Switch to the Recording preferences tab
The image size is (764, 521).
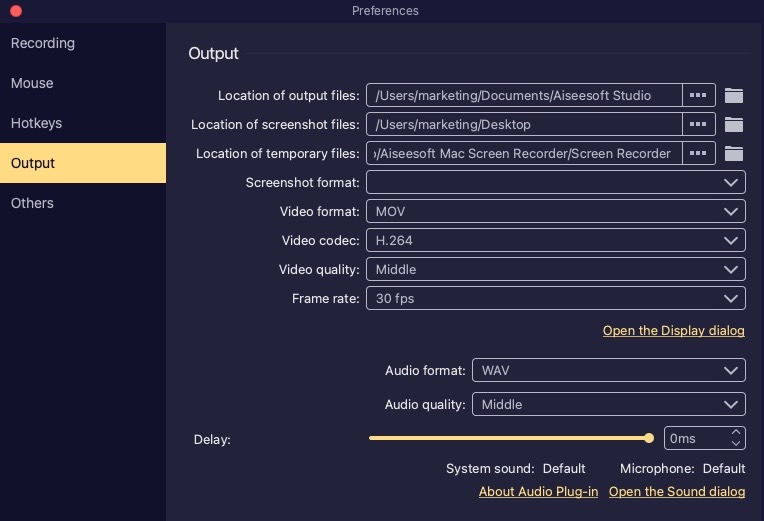point(43,44)
